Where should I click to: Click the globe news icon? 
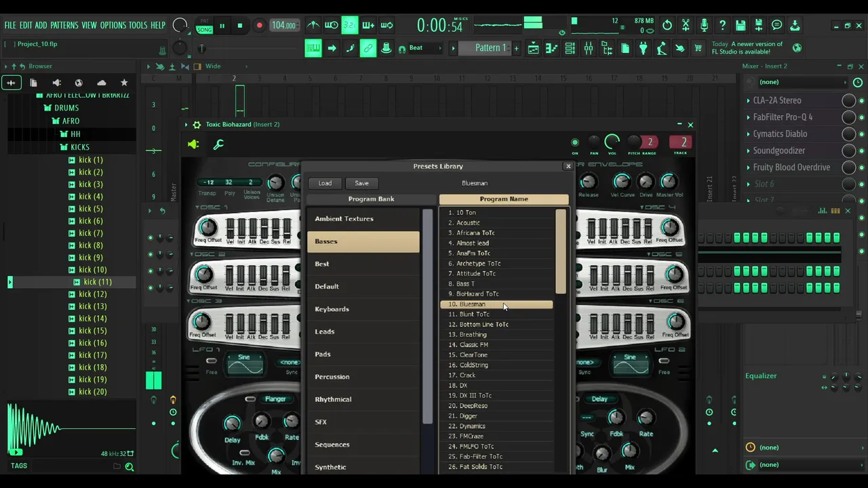(797, 48)
